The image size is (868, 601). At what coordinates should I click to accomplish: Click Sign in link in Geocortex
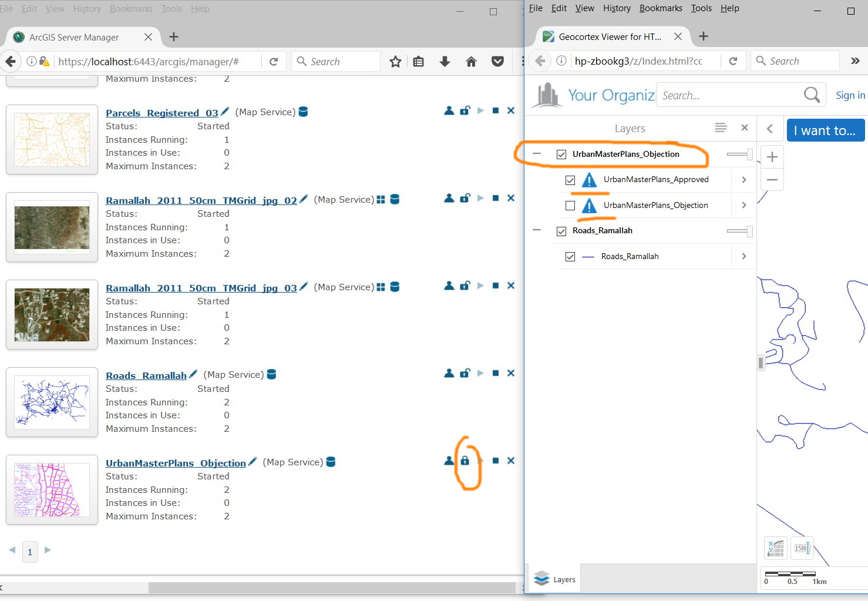(850, 95)
